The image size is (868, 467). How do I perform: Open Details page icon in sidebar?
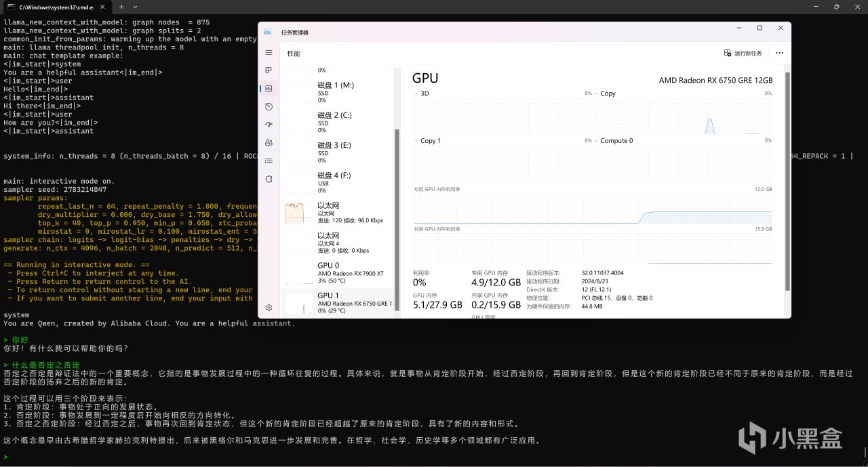coord(269,161)
